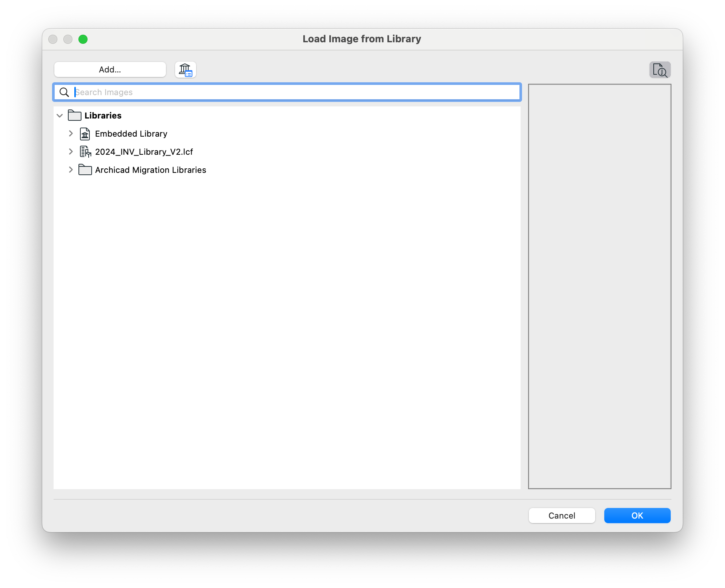Image resolution: width=725 pixels, height=588 pixels.
Task: Click the Embedded Library building icon
Action: click(x=85, y=134)
